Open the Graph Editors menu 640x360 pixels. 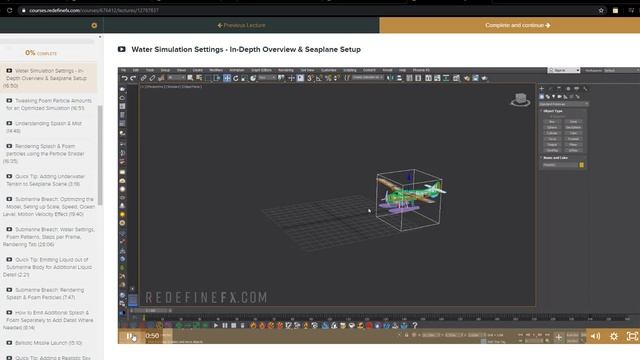pyautogui.click(x=261, y=70)
